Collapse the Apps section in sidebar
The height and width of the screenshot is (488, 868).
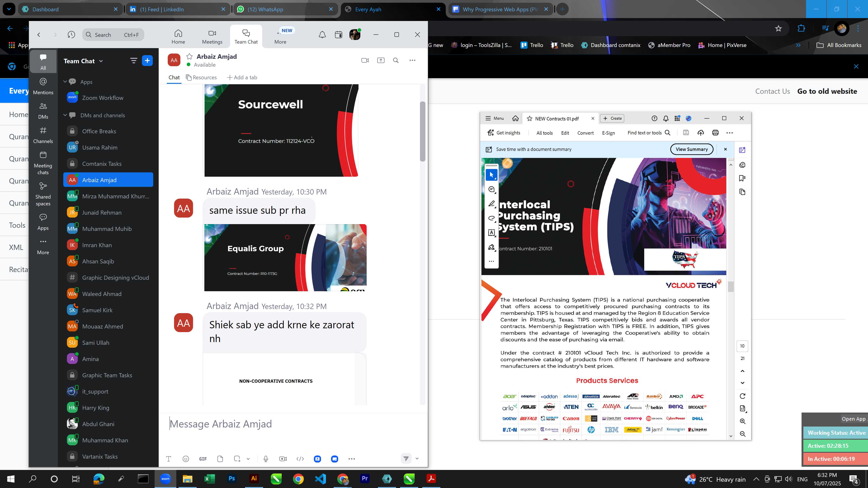point(65,82)
